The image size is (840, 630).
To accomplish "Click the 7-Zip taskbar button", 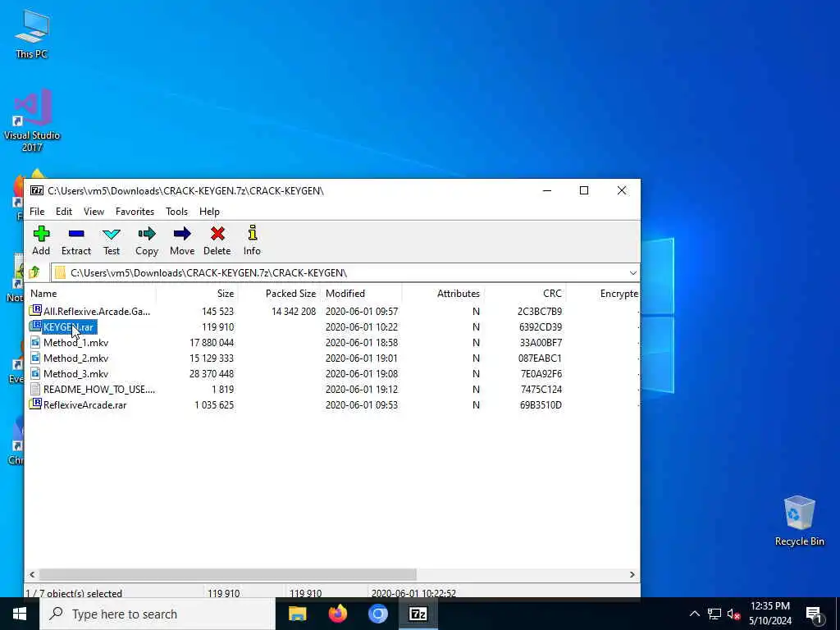I will (x=418, y=614).
